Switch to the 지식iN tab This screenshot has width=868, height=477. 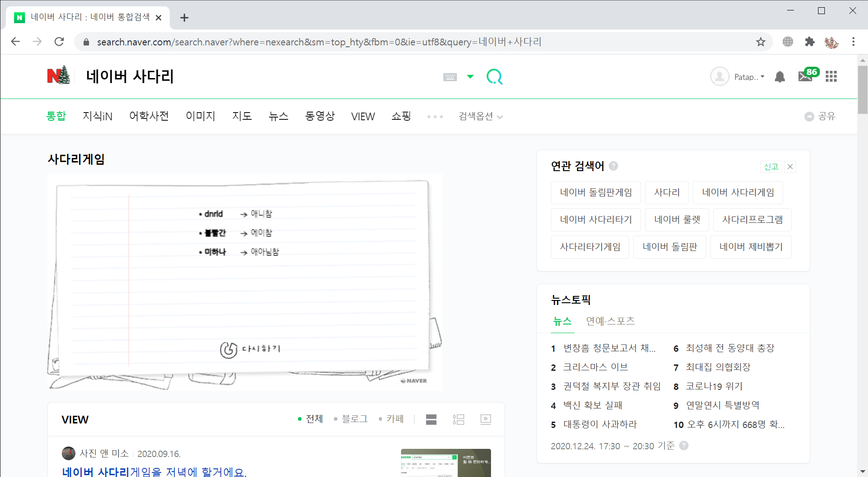[97, 116]
